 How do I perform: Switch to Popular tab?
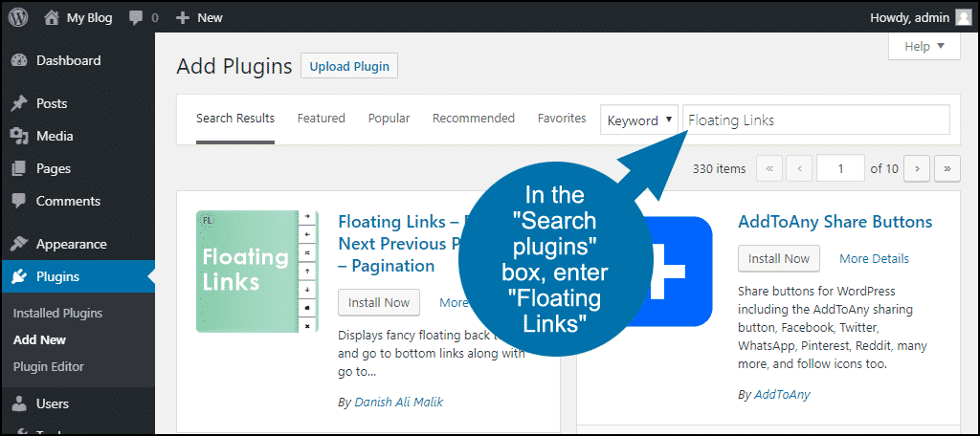tap(389, 119)
